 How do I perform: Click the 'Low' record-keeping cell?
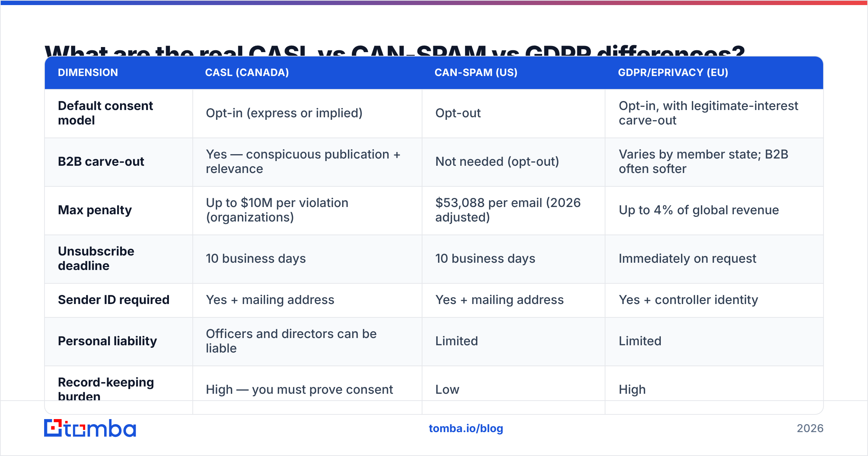[447, 389]
